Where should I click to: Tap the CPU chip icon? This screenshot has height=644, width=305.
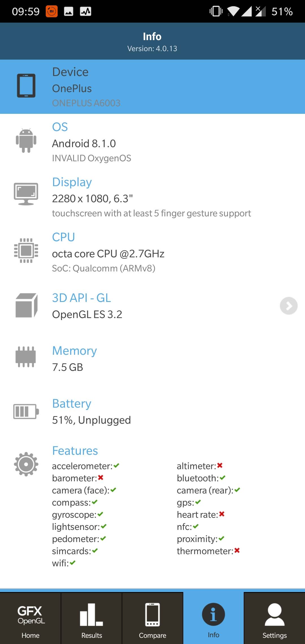(26, 251)
